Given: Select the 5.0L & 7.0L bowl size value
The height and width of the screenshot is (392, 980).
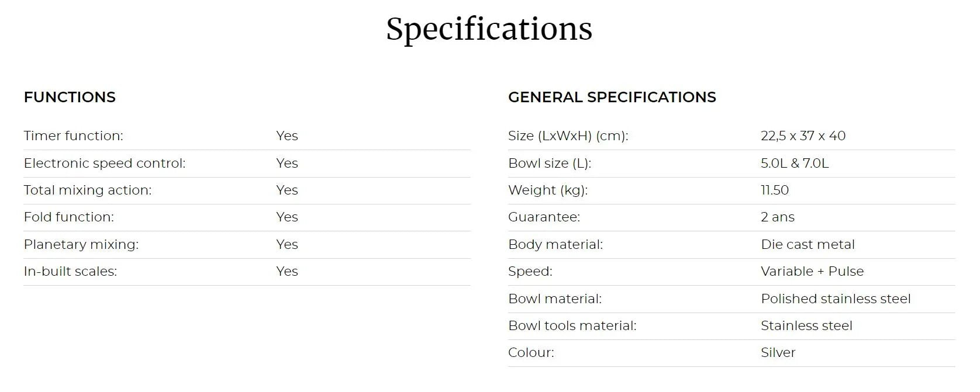Looking at the screenshot, I should coord(794,164).
